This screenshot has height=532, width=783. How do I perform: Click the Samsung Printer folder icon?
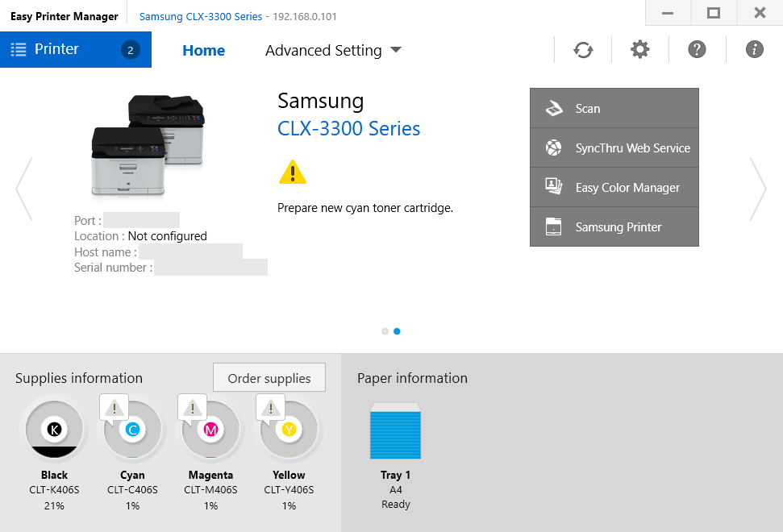(x=553, y=227)
